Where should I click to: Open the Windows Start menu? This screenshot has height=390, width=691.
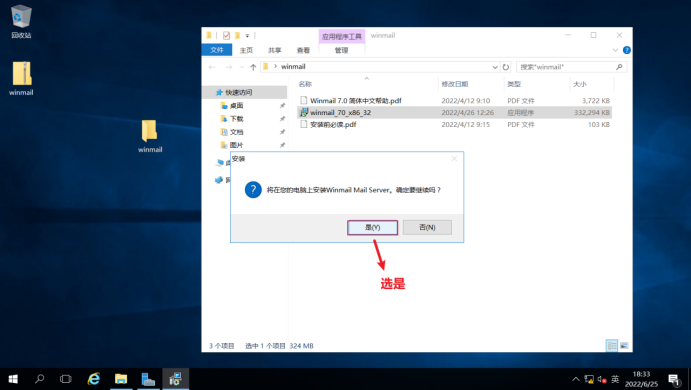pyautogui.click(x=13, y=379)
